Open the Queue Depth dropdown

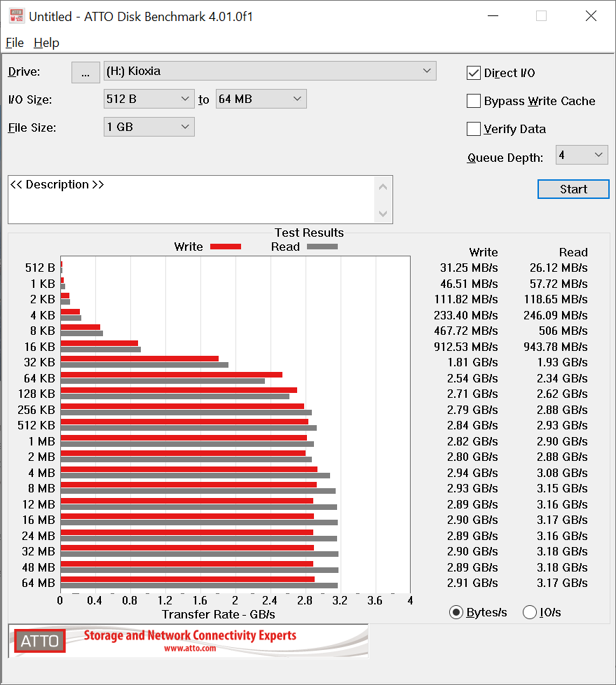click(582, 155)
